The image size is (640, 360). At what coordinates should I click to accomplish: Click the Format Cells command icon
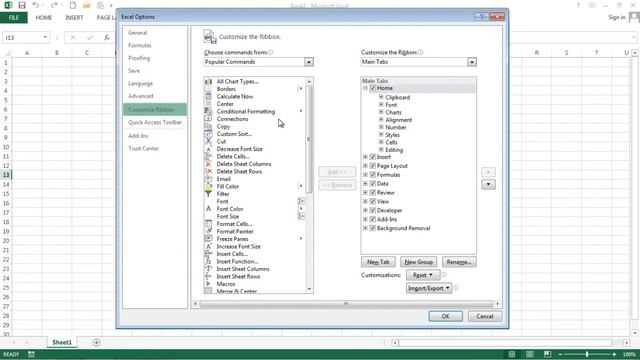208,224
